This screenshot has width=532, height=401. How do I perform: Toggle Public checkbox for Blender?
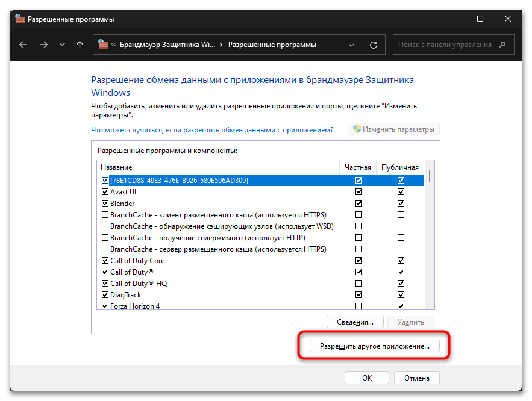(x=401, y=204)
